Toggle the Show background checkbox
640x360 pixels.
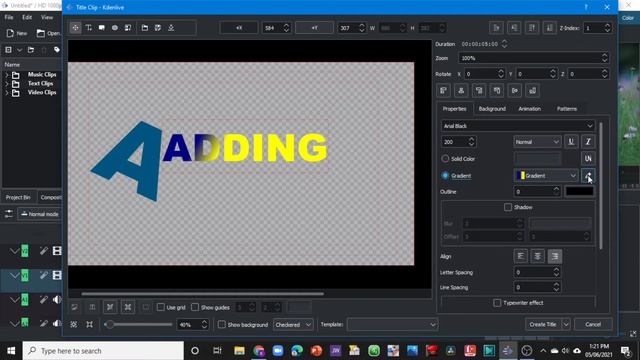pos(222,324)
